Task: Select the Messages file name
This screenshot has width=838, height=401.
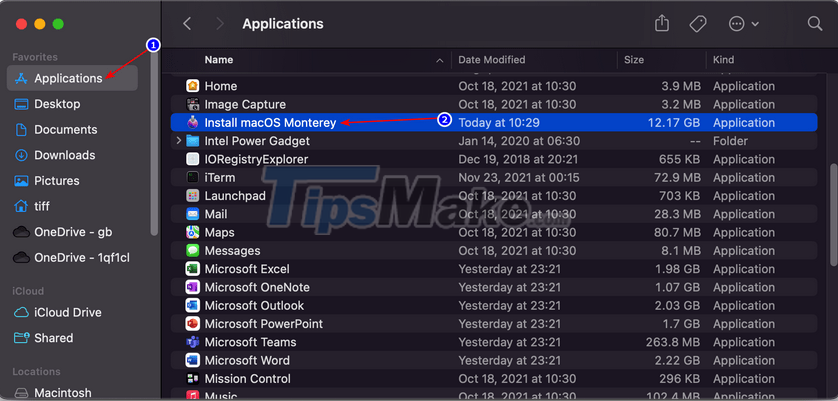Action: [x=232, y=251]
